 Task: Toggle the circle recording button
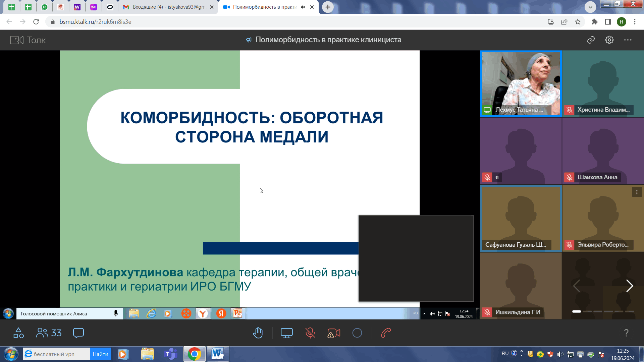coord(357,333)
